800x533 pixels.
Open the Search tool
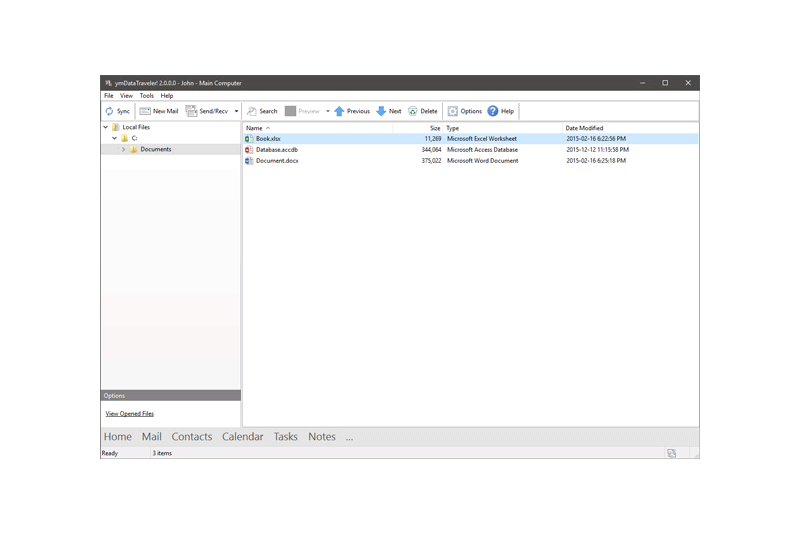click(262, 111)
